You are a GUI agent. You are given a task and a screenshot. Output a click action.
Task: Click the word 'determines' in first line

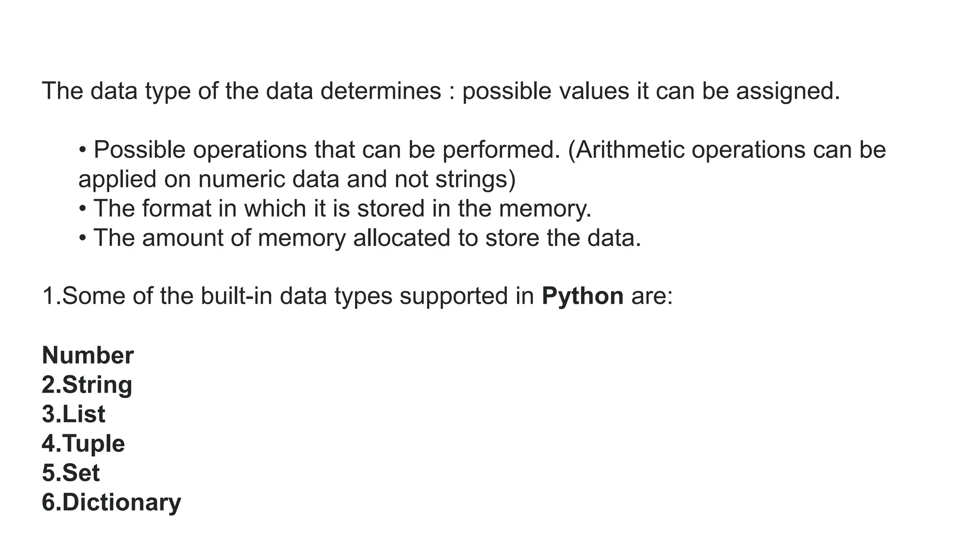pos(380,91)
